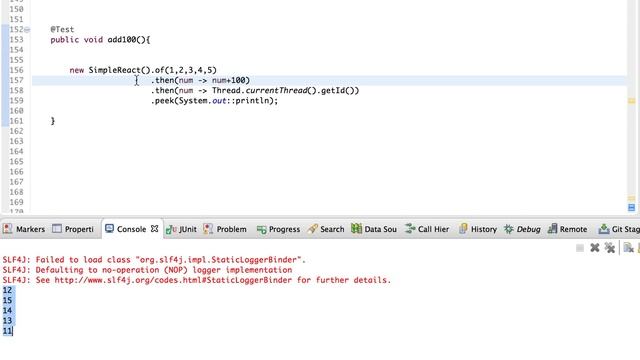Click console output value 14
Image resolution: width=640 pixels, height=360 pixels.
point(7,311)
